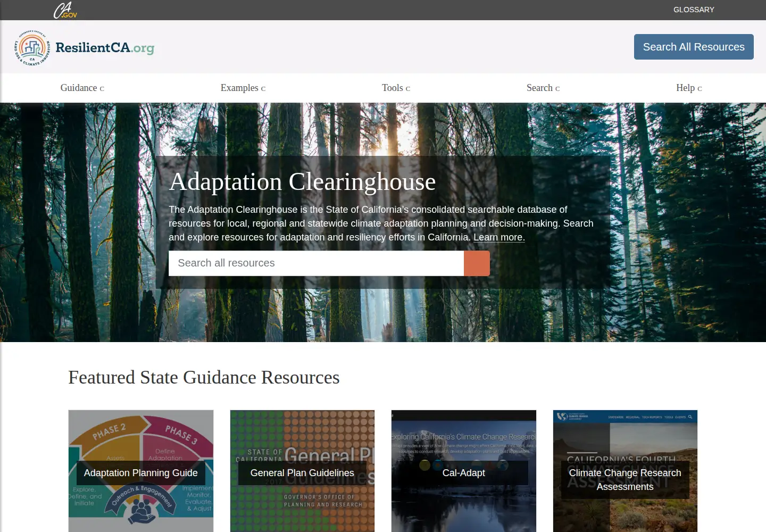766x532 pixels.
Task: Follow the Learn more link
Action: (499, 237)
